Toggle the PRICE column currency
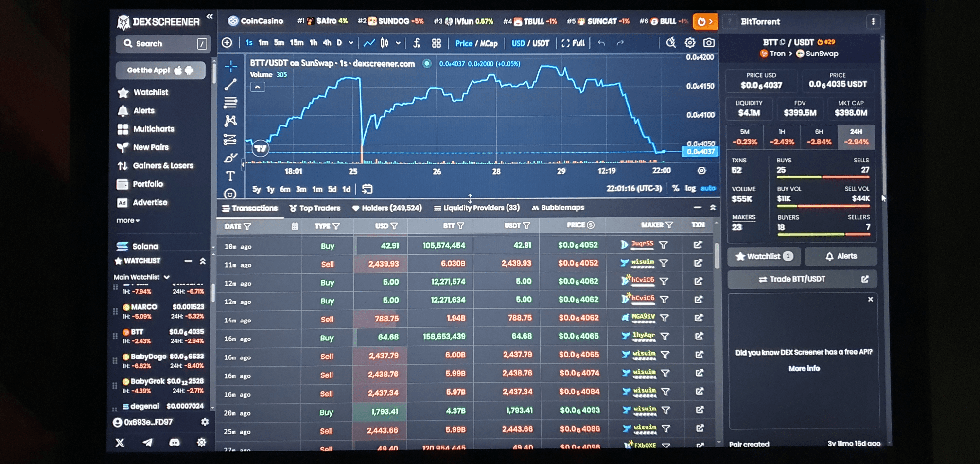 pyautogui.click(x=591, y=225)
